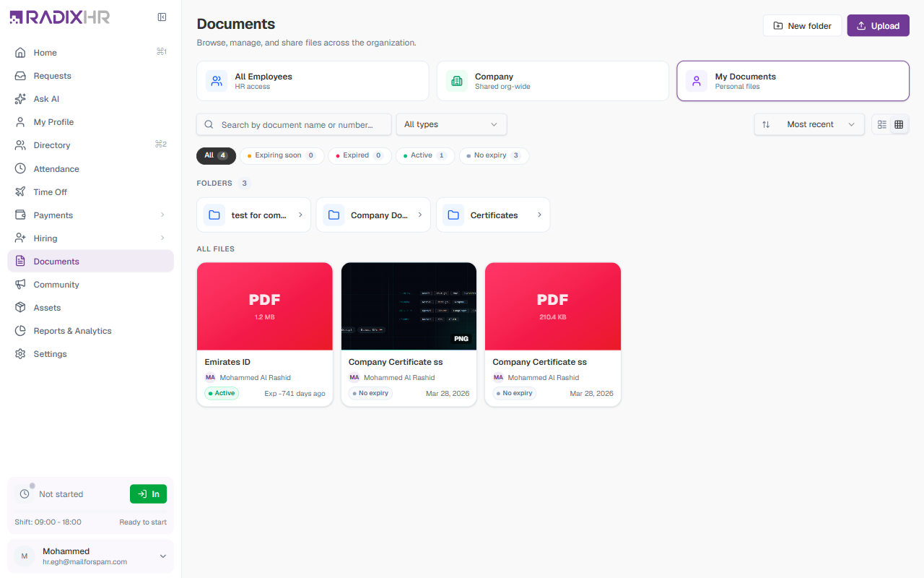
Task: Click the Active status badge
Action: click(222, 393)
